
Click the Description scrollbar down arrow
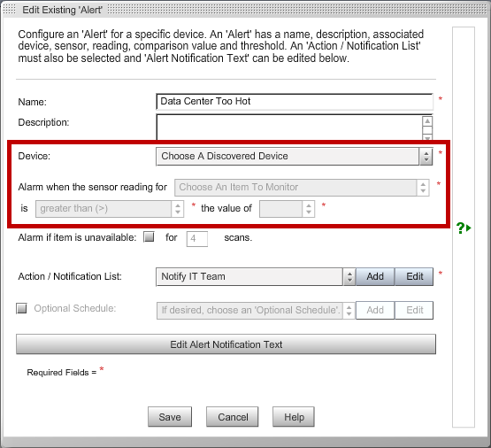(427, 137)
